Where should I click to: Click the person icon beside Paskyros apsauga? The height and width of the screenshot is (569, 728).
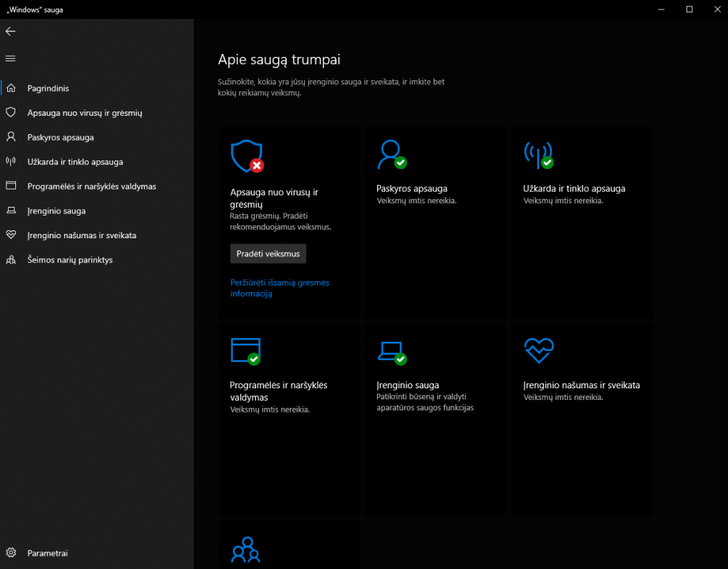pos(11,137)
